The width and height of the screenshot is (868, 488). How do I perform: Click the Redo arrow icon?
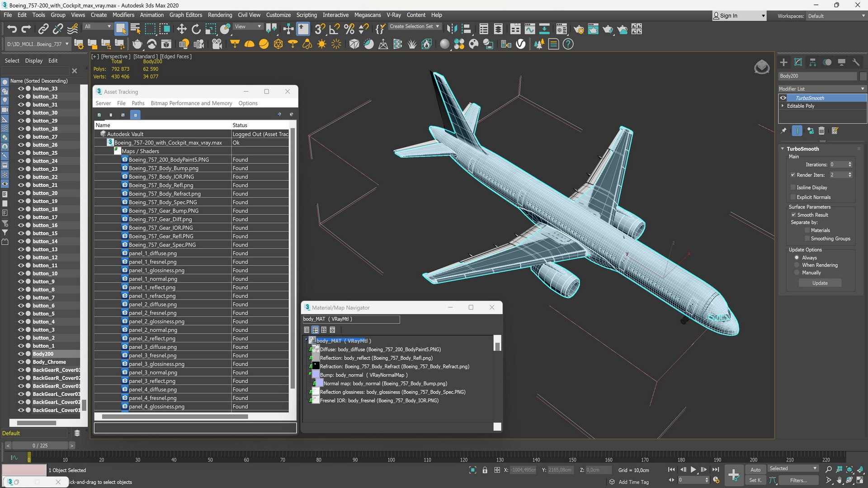pos(26,29)
